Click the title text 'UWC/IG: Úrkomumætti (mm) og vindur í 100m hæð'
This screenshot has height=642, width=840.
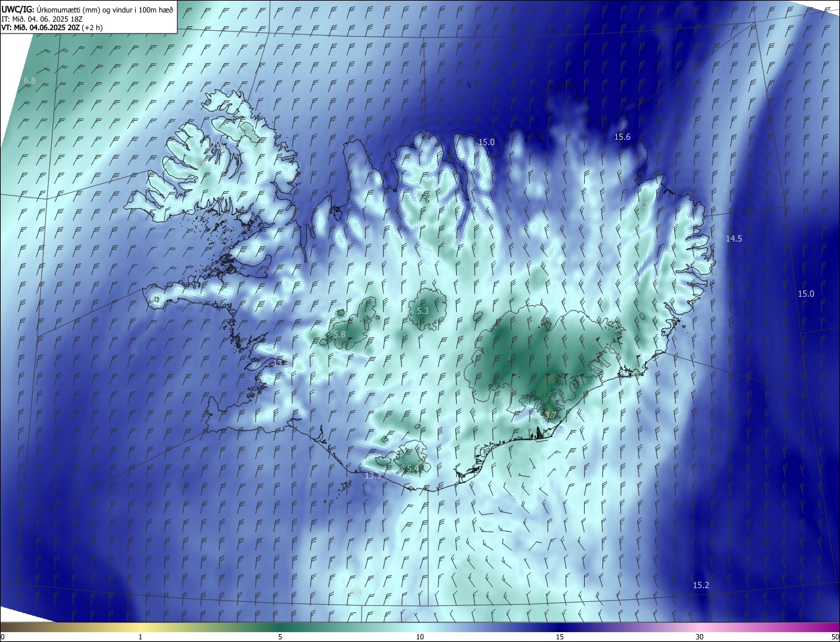(87, 9)
